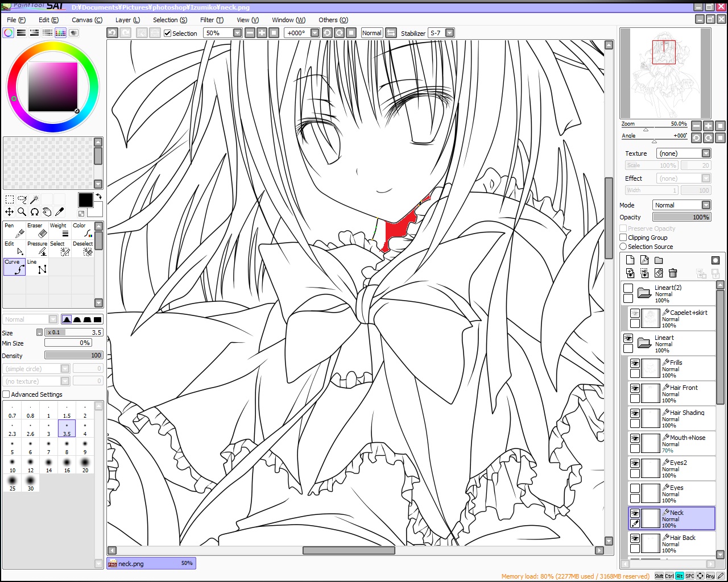728x582 pixels.
Task: Pick the eyedropper tool
Action: point(60,212)
